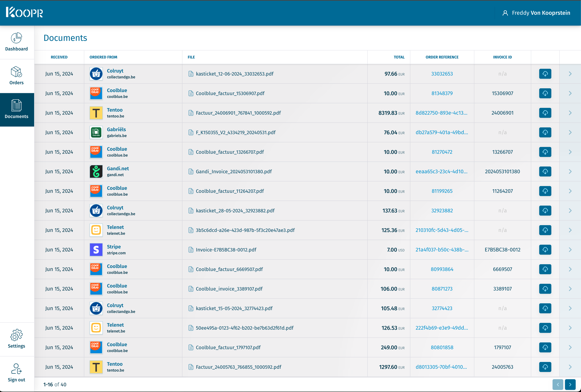Click file name Gandi_Invoice_2024053101380.pdf
The height and width of the screenshot is (392, 581).
click(x=233, y=171)
